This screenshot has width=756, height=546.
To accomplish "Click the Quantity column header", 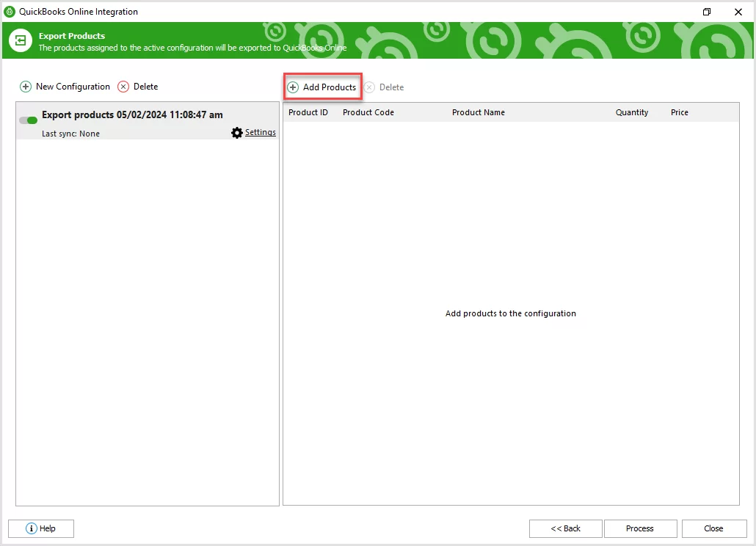I will (x=632, y=112).
